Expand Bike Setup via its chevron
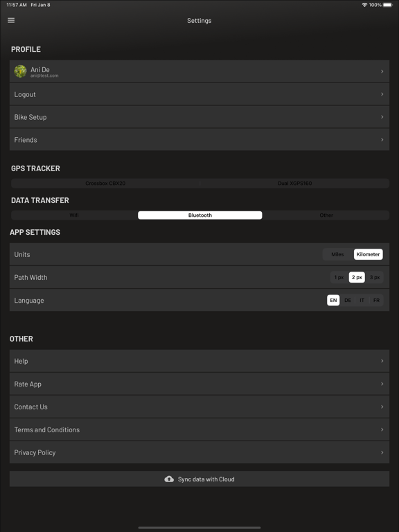399x532 pixels. click(382, 116)
